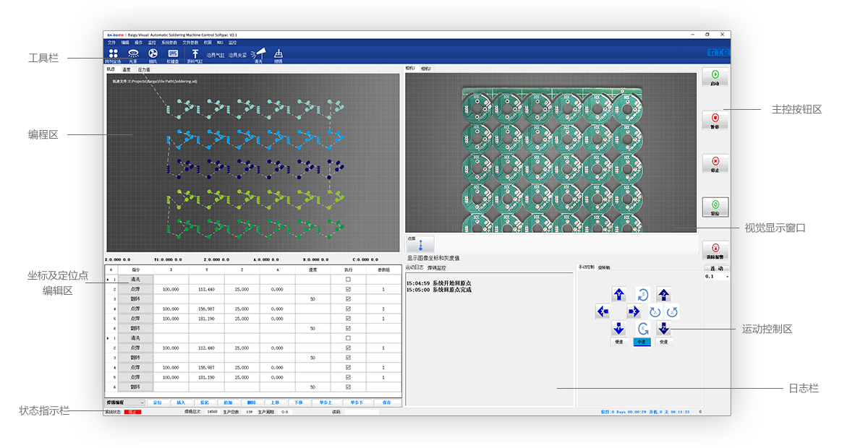This screenshot has height=448, width=868.
Task: Jog the X axis right arrow
Action: click(x=634, y=311)
